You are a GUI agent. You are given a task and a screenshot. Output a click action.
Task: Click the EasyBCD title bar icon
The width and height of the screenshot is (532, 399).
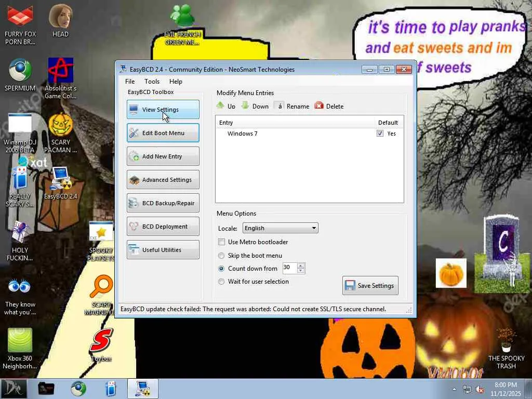[x=123, y=69]
